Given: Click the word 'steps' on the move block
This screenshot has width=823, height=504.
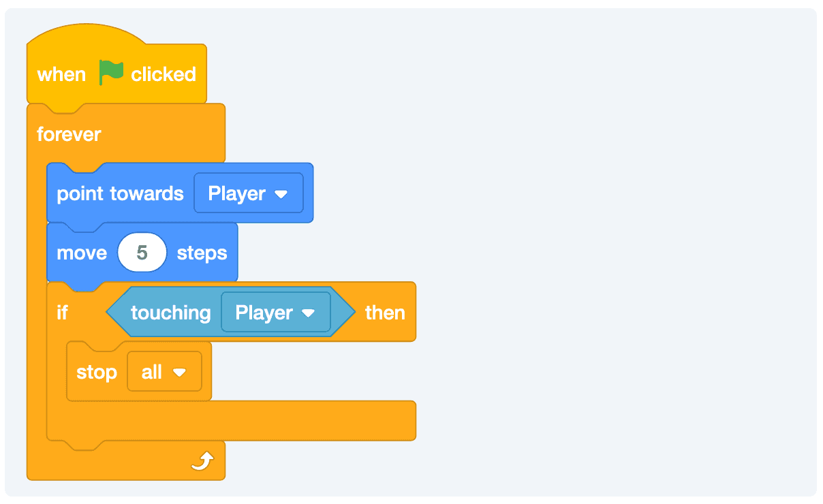Looking at the screenshot, I should click(202, 253).
